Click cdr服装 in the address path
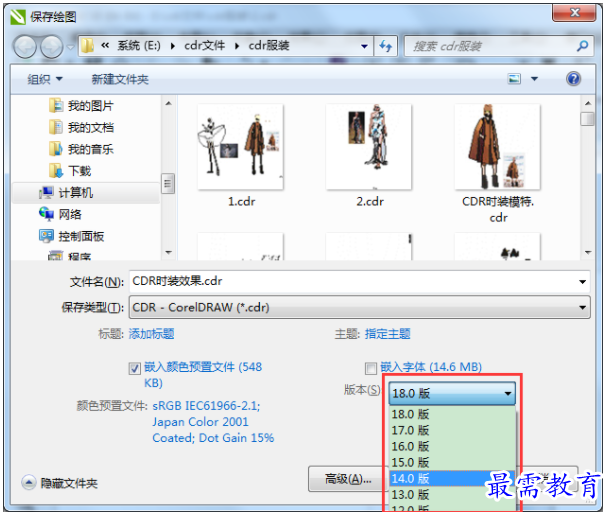609x517 pixels. [x=269, y=45]
